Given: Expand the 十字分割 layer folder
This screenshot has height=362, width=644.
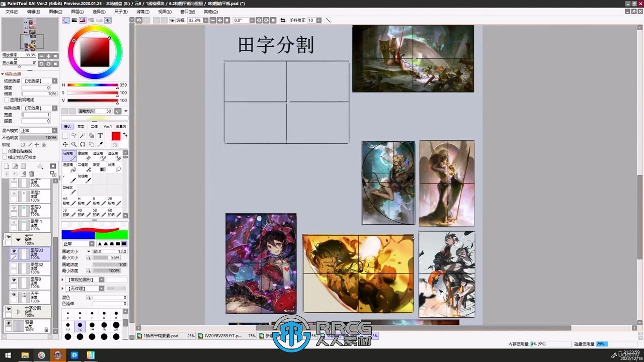Looking at the screenshot, I should [x=18, y=312].
